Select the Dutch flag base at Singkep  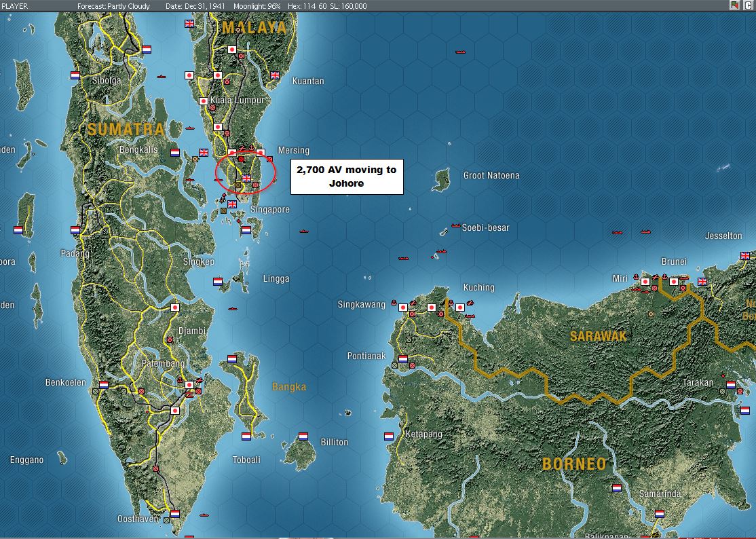[218, 282]
